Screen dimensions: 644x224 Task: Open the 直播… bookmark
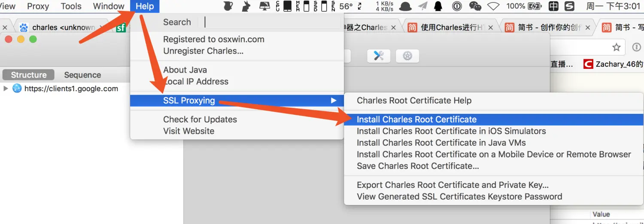pyautogui.click(x=562, y=64)
